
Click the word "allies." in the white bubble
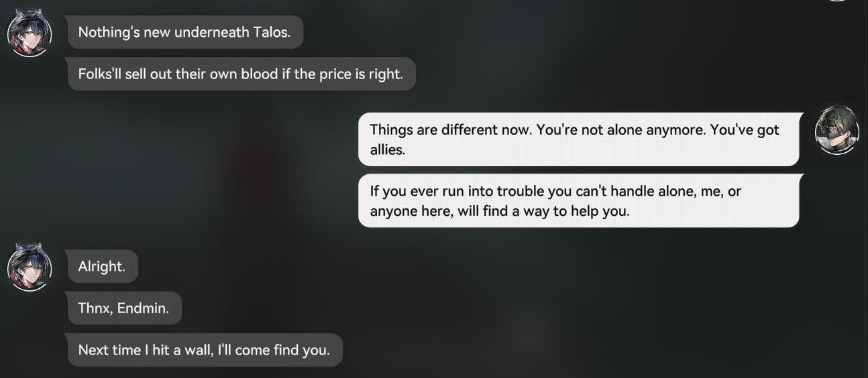pos(388,149)
